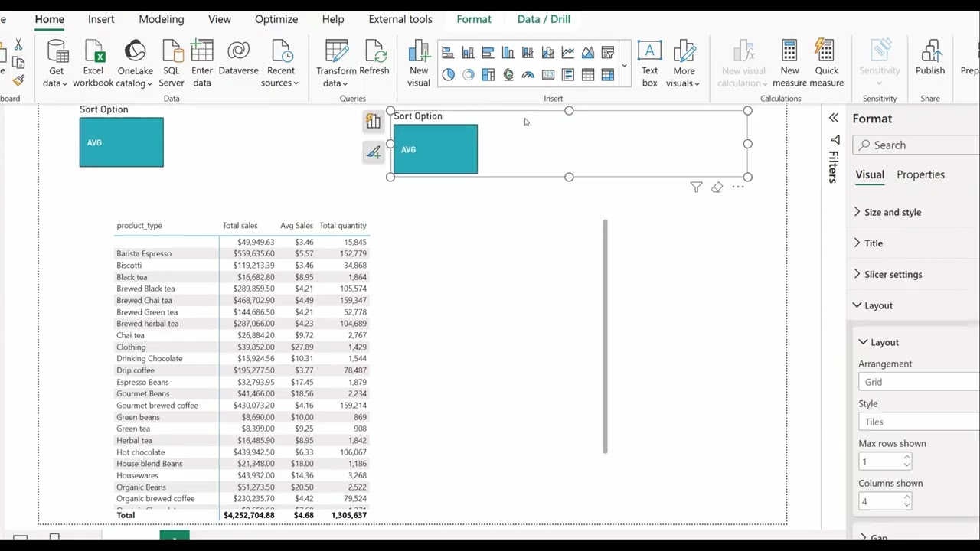Screen dimensions: 980x551
Task: Insert a slicer visual
Action: [x=607, y=53]
